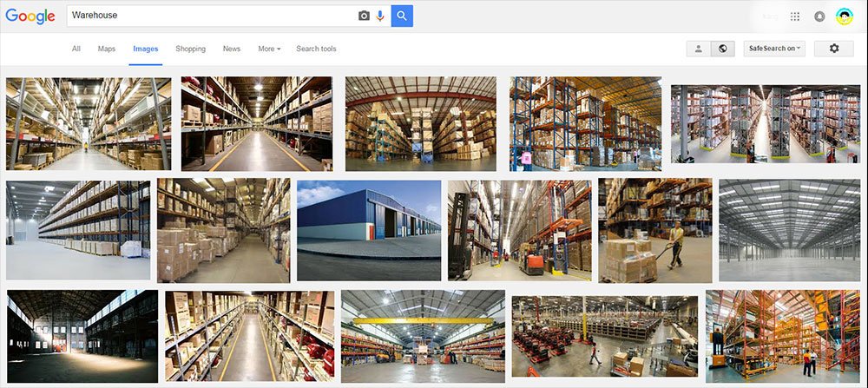Screen dimensions: 868x388
Task: Select the global results globe toggle
Action: 722,49
